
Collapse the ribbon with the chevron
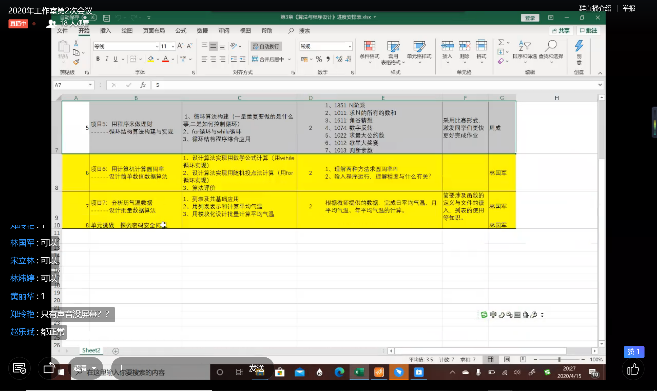tap(600, 73)
